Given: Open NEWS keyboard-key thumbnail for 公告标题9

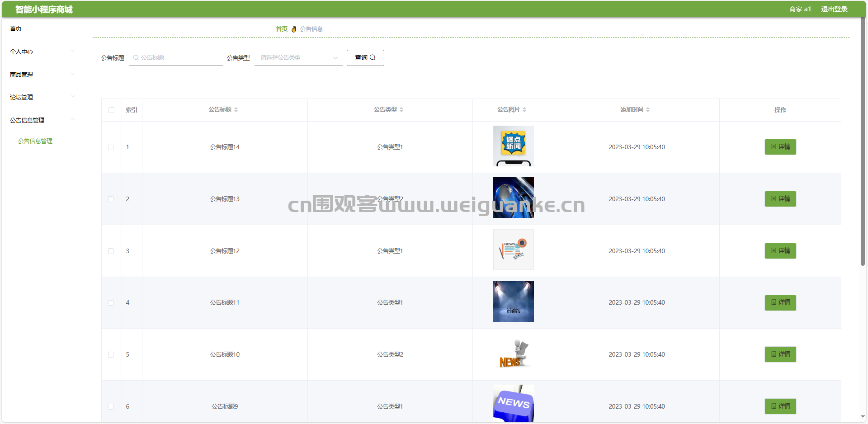Looking at the screenshot, I should pyautogui.click(x=513, y=404).
